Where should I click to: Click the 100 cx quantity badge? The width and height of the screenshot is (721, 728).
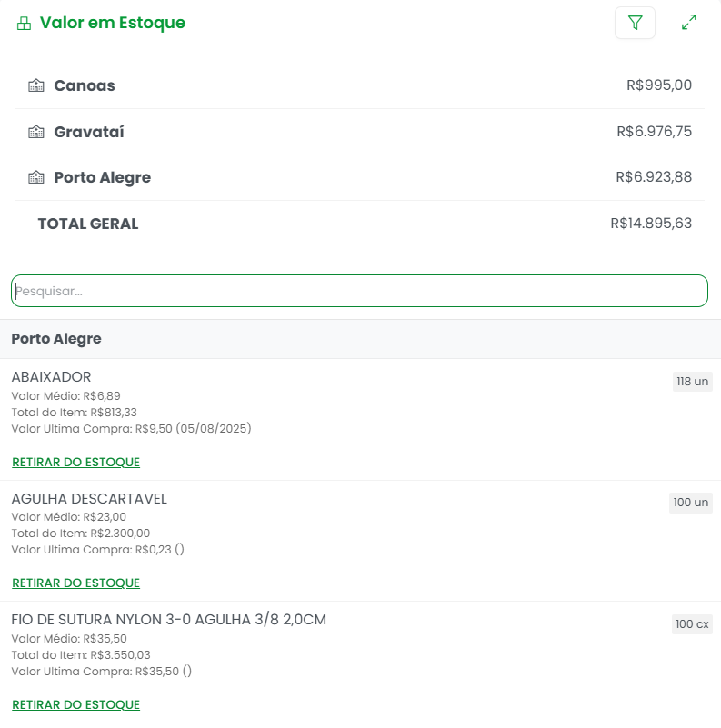tap(691, 624)
